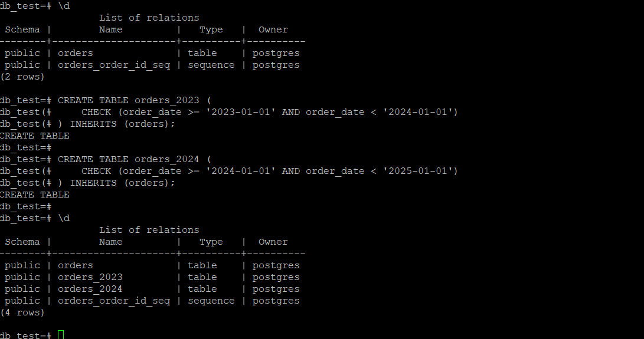This screenshot has width=644, height=339.
Task: Click the green cursor at the bottom prompt
Action: tap(61, 334)
